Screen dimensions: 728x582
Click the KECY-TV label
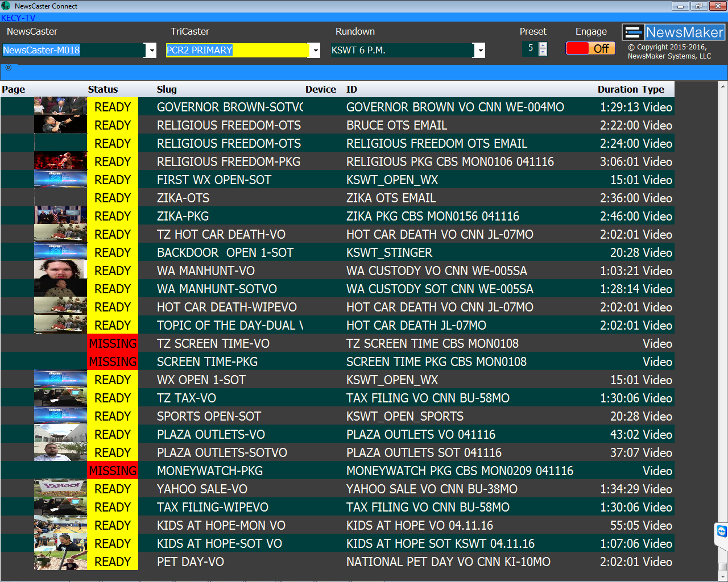tap(18, 18)
